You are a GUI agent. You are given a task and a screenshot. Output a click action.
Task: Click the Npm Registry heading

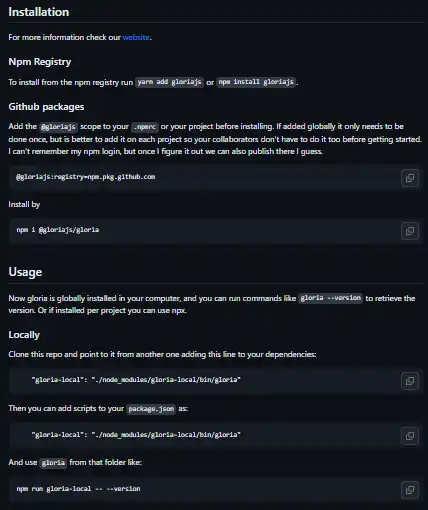(x=40, y=62)
